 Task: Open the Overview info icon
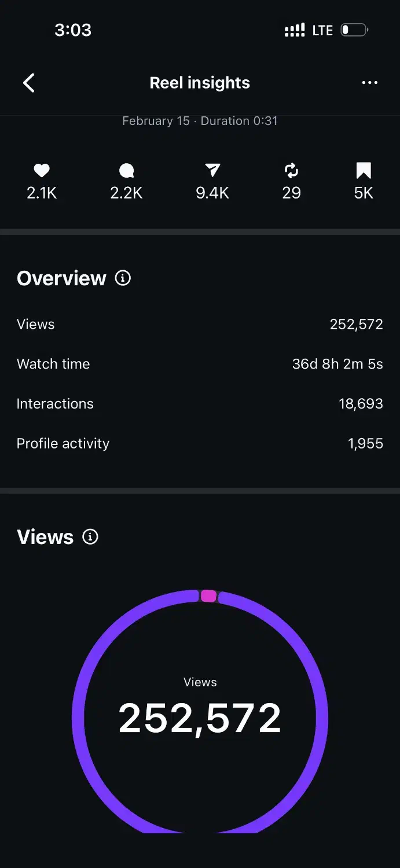click(123, 278)
